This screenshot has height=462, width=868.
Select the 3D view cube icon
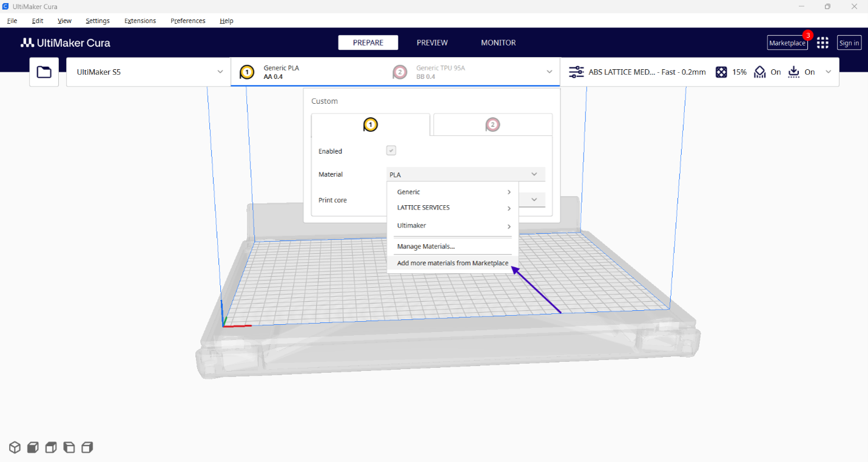click(15, 447)
